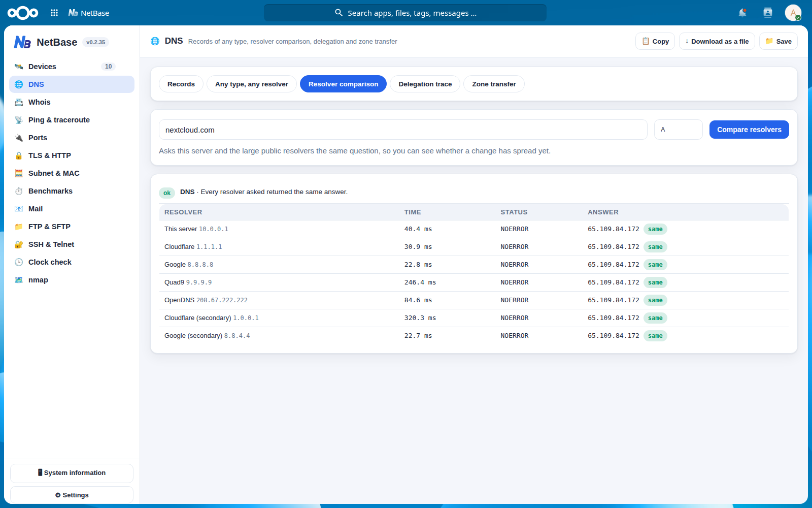Open the user avatar menu
812x508 pixels.
pos(793,13)
